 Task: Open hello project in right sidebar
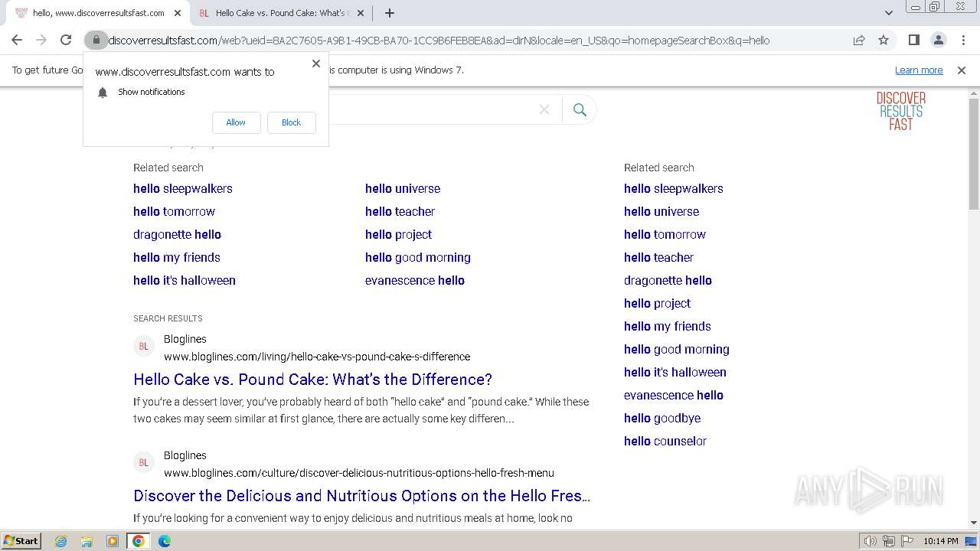(657, 303)
